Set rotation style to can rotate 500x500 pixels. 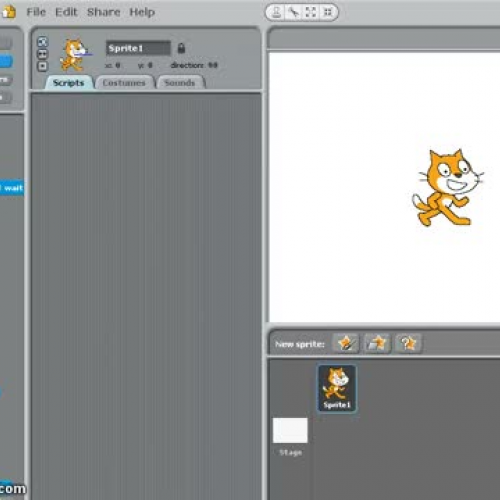pos(42,42)
